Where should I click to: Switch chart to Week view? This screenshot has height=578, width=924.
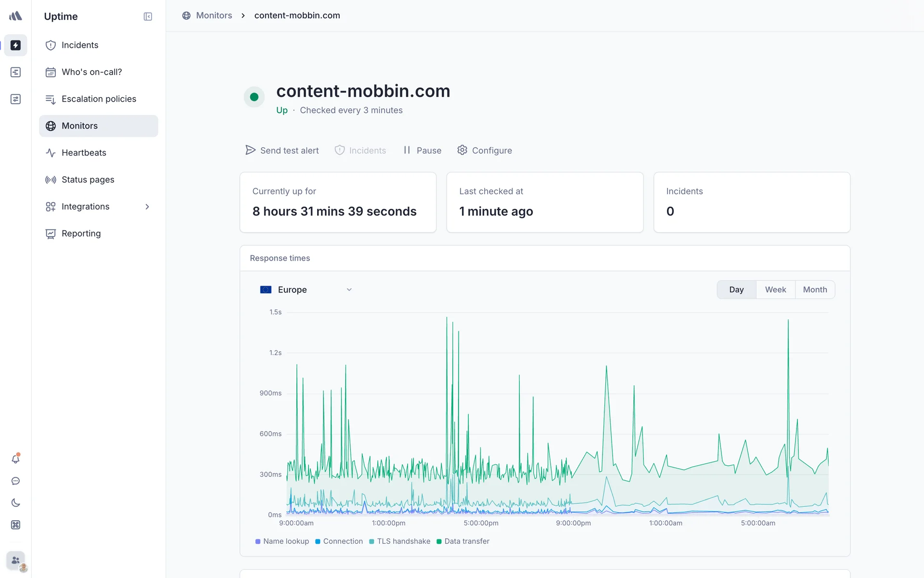[x=775, y=289]
